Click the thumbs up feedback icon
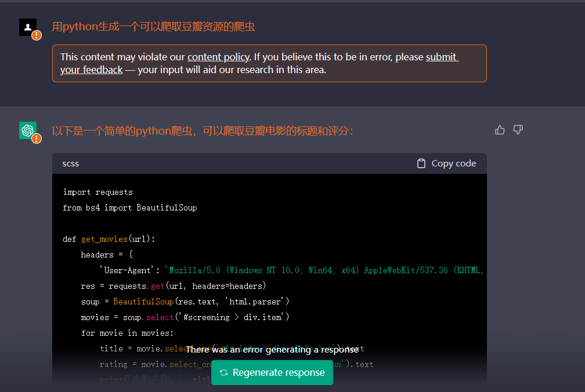The height and width of the screenshot is (392, 585). point(500,130)
